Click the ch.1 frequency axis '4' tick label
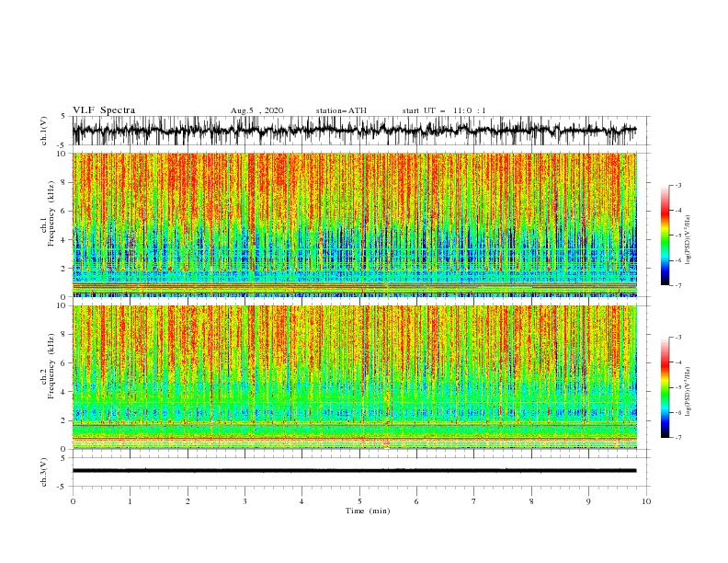The height and width of the screenshot is (563, 728). (x=65, y=240)
